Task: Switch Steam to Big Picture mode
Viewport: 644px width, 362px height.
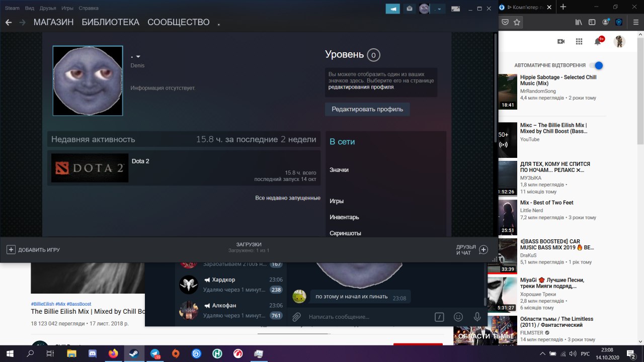Action: (x=455, y=9)
